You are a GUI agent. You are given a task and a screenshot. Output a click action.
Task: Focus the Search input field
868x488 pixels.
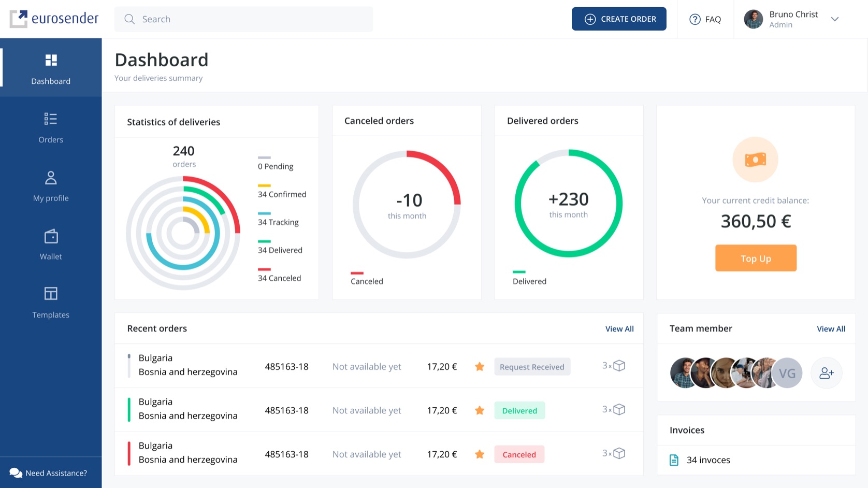(243, 19)
